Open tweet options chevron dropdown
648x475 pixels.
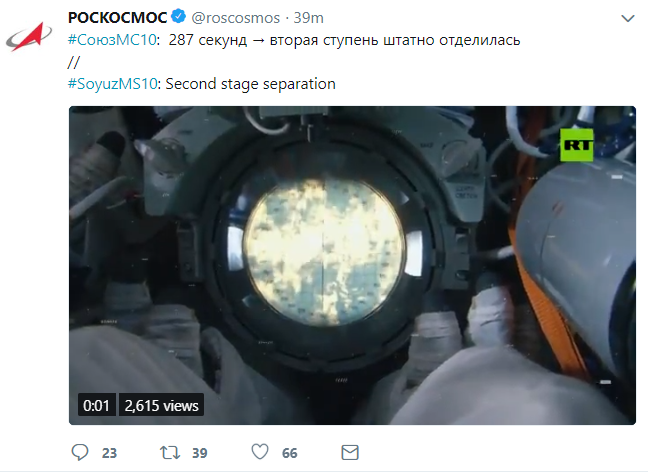628,19
